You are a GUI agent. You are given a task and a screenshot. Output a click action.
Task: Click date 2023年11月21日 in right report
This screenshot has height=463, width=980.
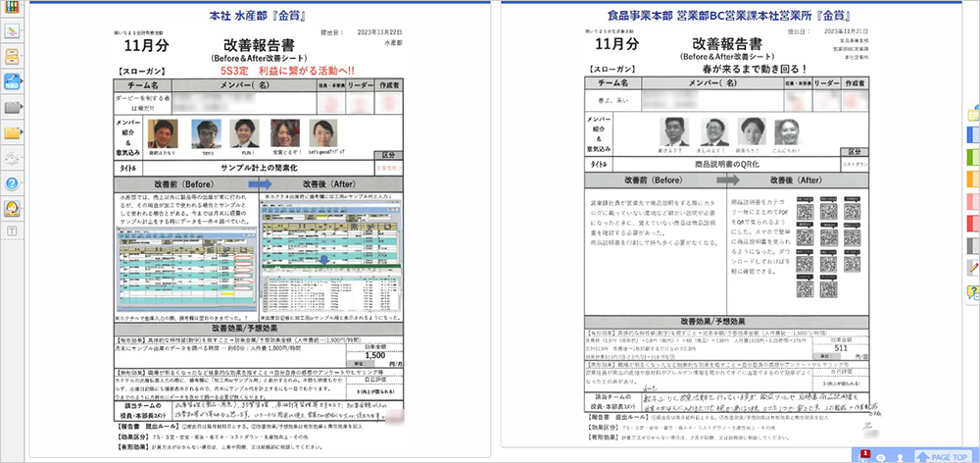point(848,30)
